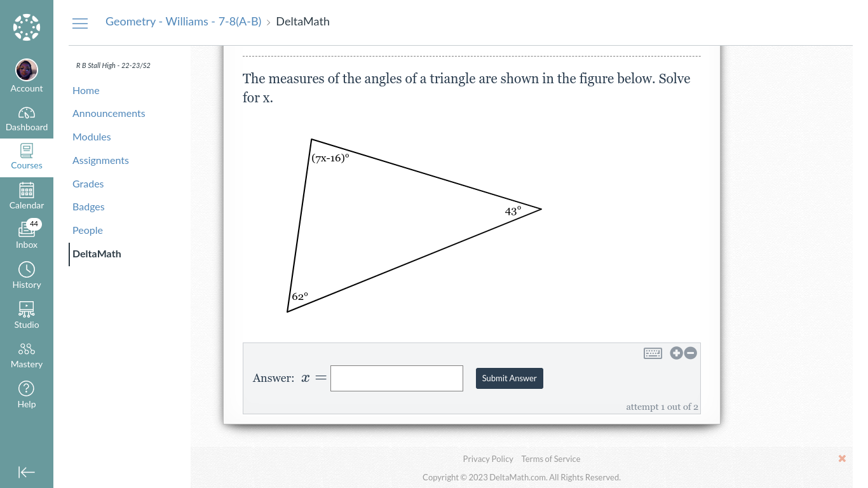
Task: Decrease text size with minus icon
Action: (x=691, y=353)
